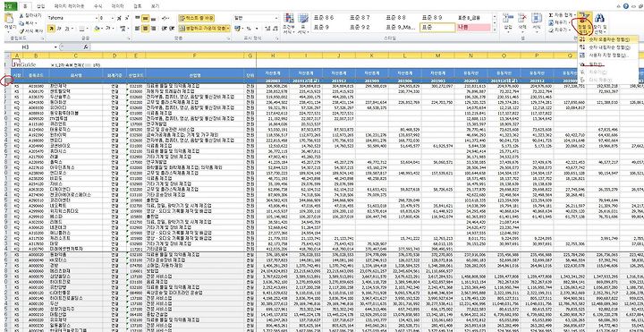644x332 pixels.
Task: Apply the Accounting currency number format
Action: (x=237, y=29)
